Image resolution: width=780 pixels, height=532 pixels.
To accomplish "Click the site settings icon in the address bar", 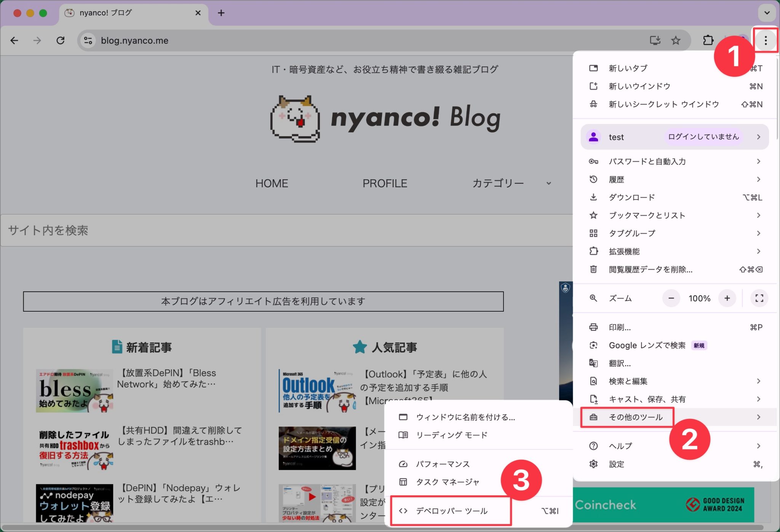I will pos(88,40).
